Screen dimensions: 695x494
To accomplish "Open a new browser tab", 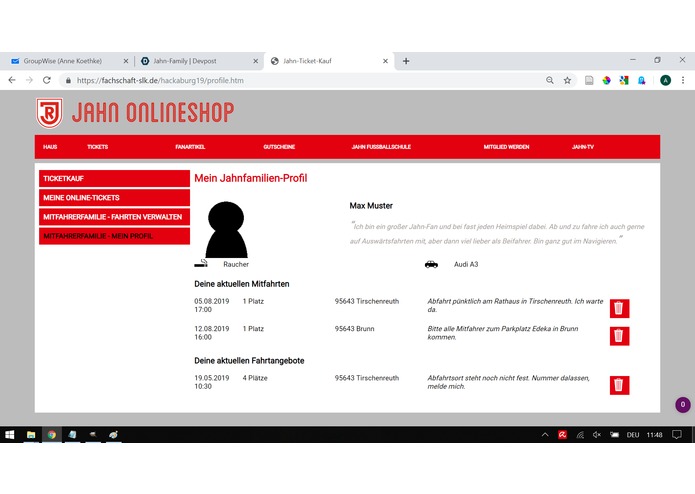I will (x=406, y=61).
